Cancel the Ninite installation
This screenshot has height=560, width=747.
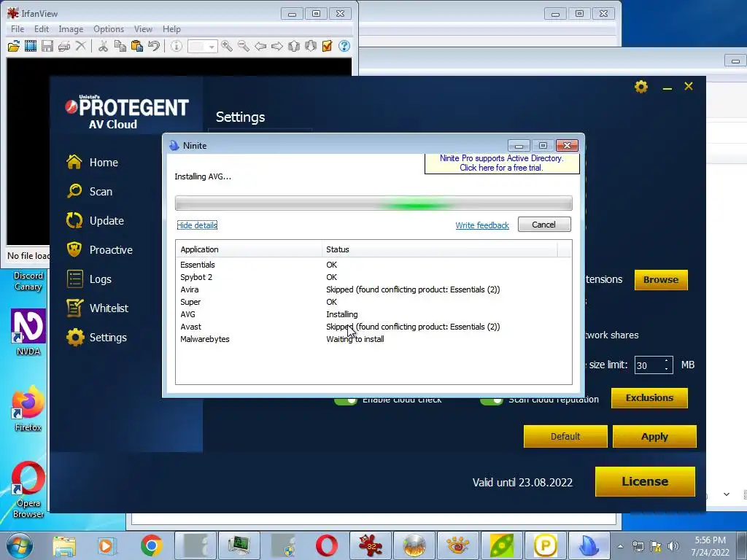point(544,225)
